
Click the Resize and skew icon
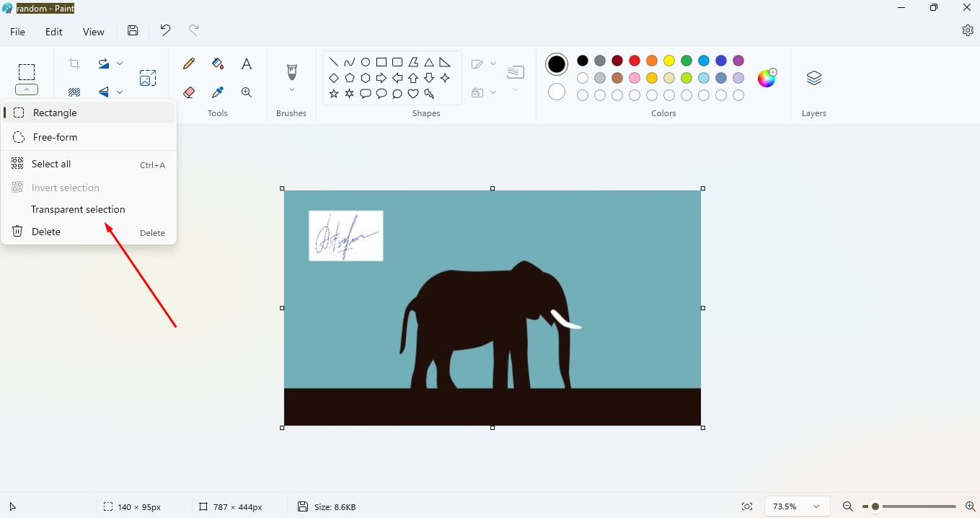coord(148,77)
